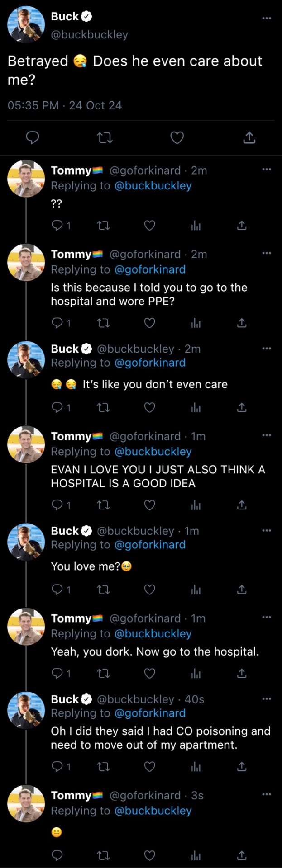Open Tommy's display name on last reply
Viewport: 282px width, 868px height.
click(72, 795)
